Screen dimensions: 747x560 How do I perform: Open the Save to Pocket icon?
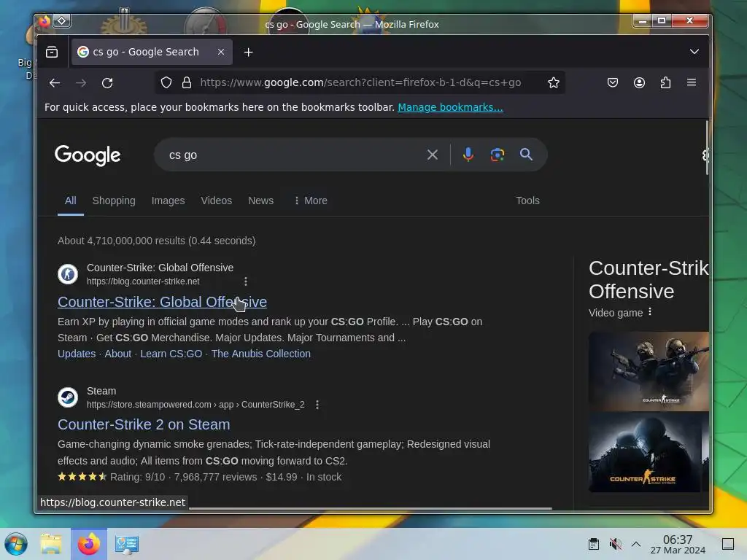(613, 82)
